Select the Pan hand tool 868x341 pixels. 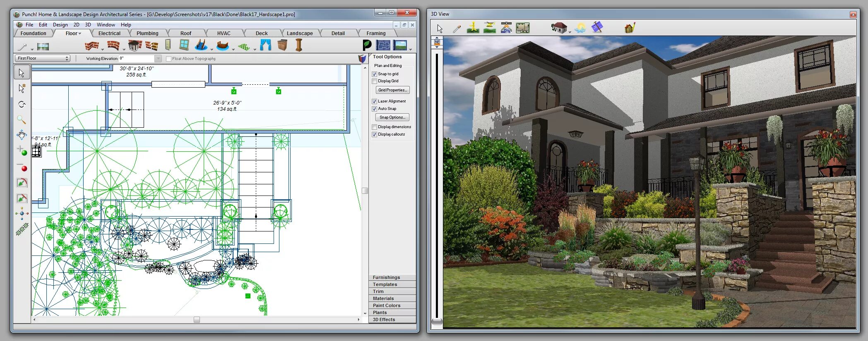point(22,135)
